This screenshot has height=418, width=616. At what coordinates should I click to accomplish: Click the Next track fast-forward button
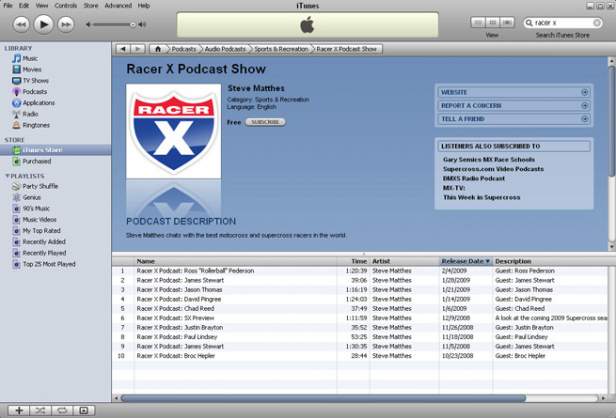(66, 25)
